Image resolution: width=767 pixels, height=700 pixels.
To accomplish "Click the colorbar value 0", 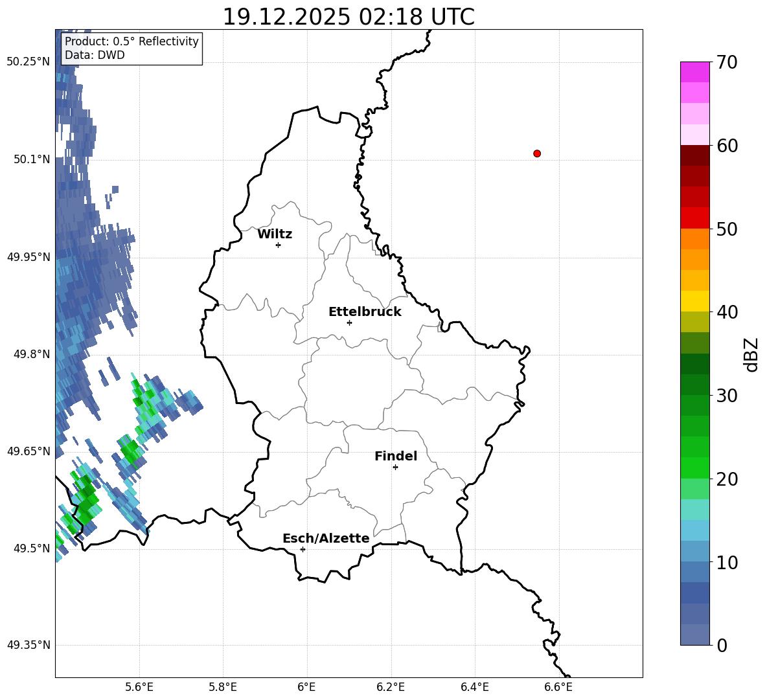I will point(722,645).
